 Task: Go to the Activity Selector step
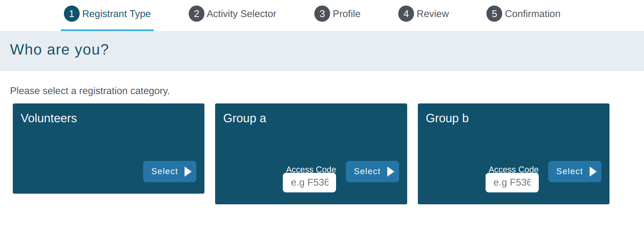tap(241, 14)
